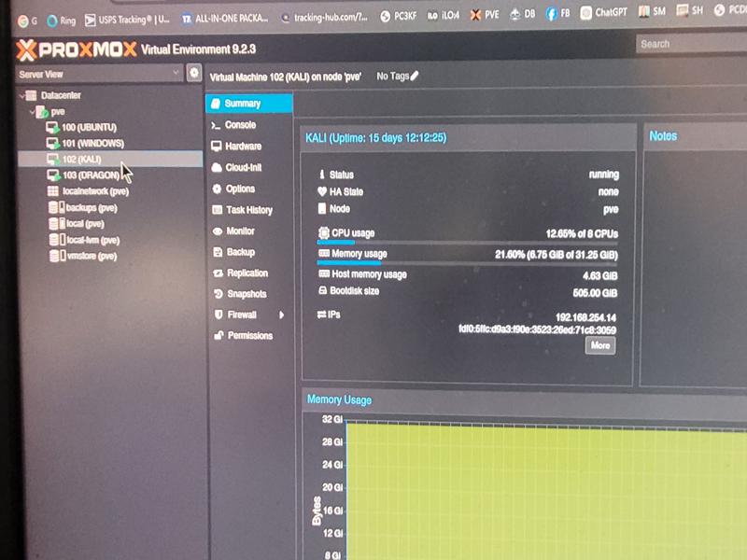The height and width of the screenshot is (560, 747).
Task: Open the DB bookmark
Action: tap(523, 14)
